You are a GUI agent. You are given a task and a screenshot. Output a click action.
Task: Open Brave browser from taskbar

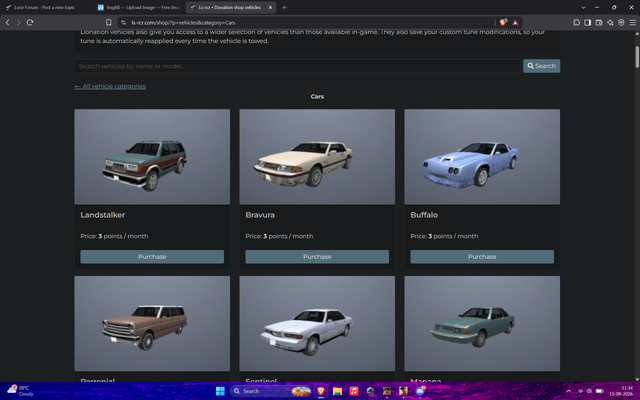coord(321,391)
